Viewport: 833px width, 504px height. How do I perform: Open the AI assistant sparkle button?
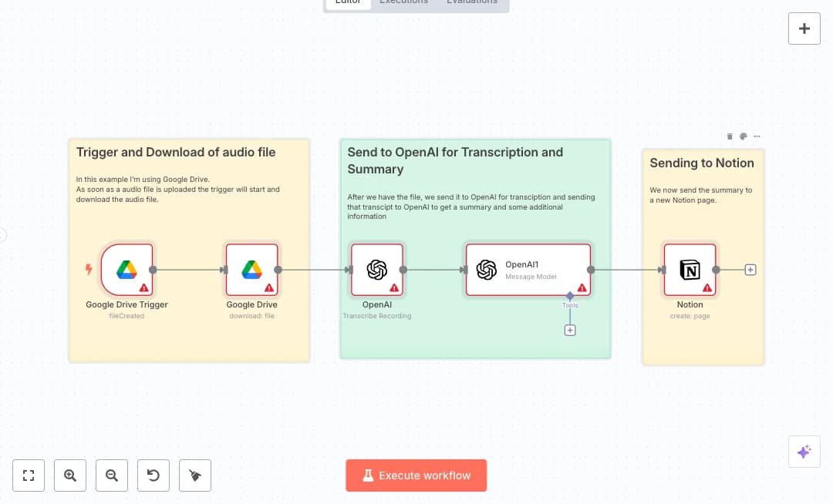click(x=804, y=452)
